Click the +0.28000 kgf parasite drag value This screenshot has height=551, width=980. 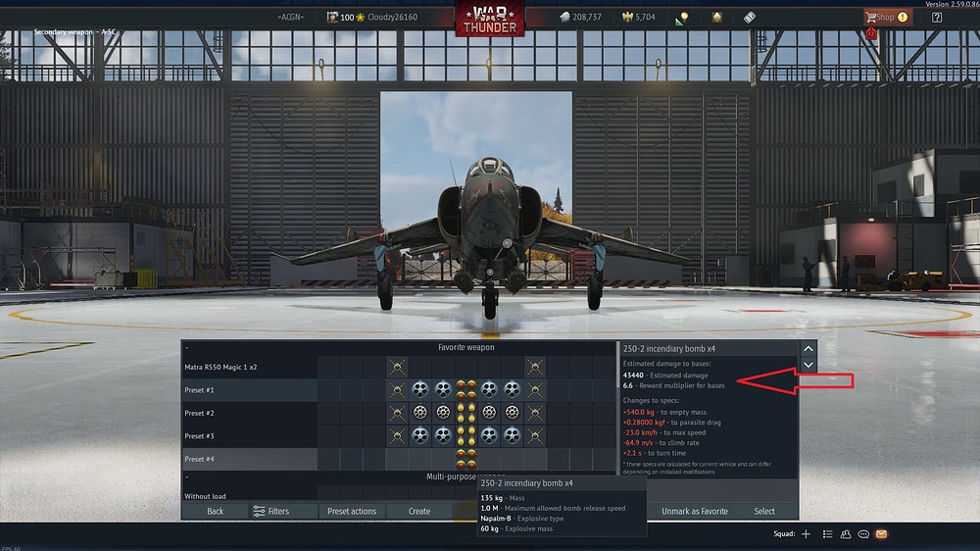[644, 423]
